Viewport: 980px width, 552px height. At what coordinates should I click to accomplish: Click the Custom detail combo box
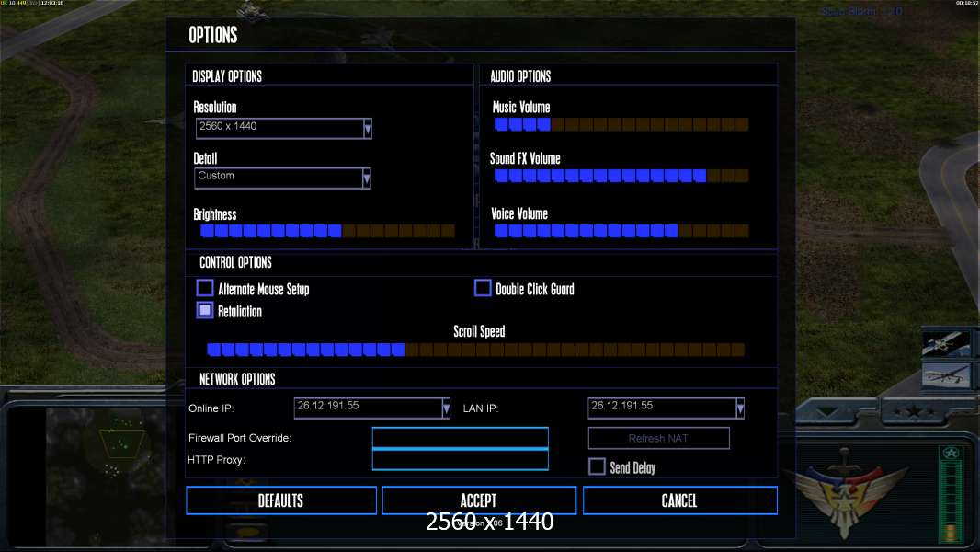(x=282, y=178)
